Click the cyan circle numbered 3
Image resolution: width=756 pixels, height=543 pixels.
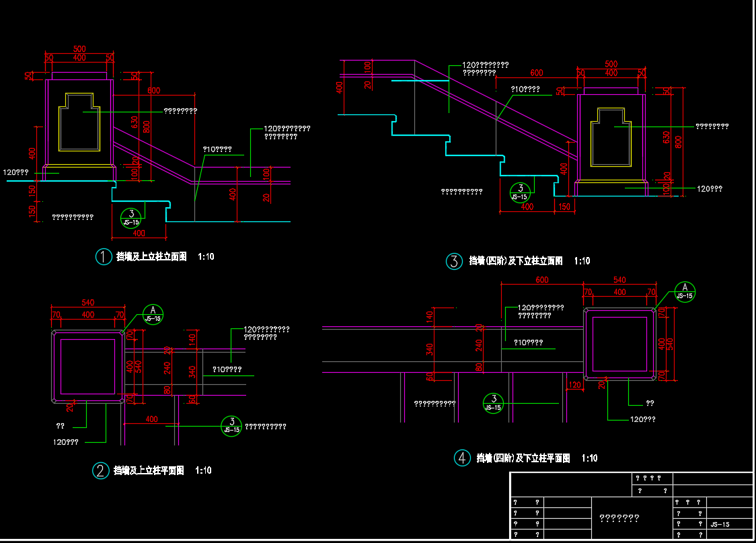(454, 261)
